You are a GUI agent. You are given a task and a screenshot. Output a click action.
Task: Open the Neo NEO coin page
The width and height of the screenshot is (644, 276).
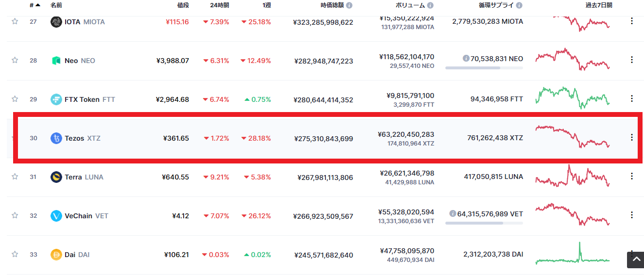(80, 61)
